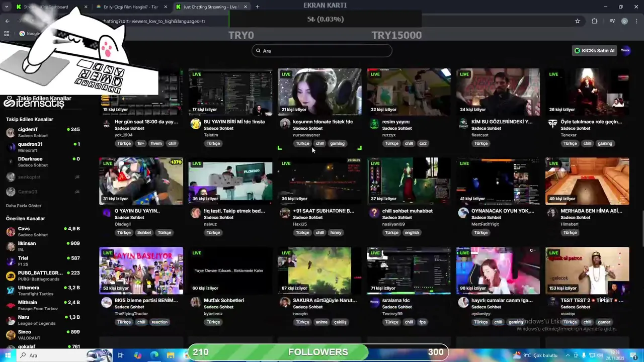
Task: Select the fivem tag on yck_1994 card
Action: [x=156, y=143]
